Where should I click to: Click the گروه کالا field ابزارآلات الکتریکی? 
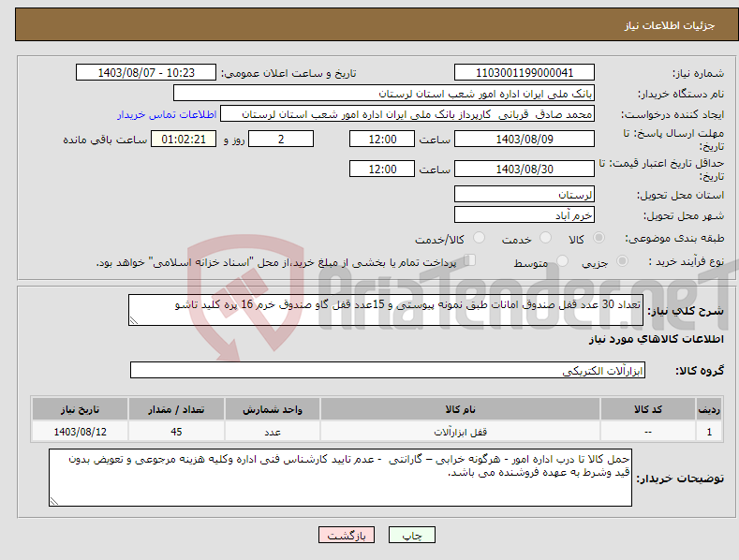(x=388, y=371)
